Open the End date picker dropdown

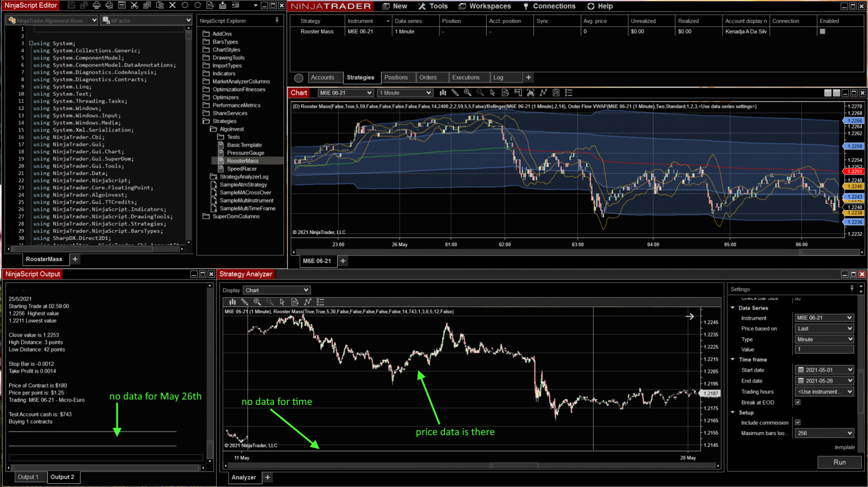(824, 381)
